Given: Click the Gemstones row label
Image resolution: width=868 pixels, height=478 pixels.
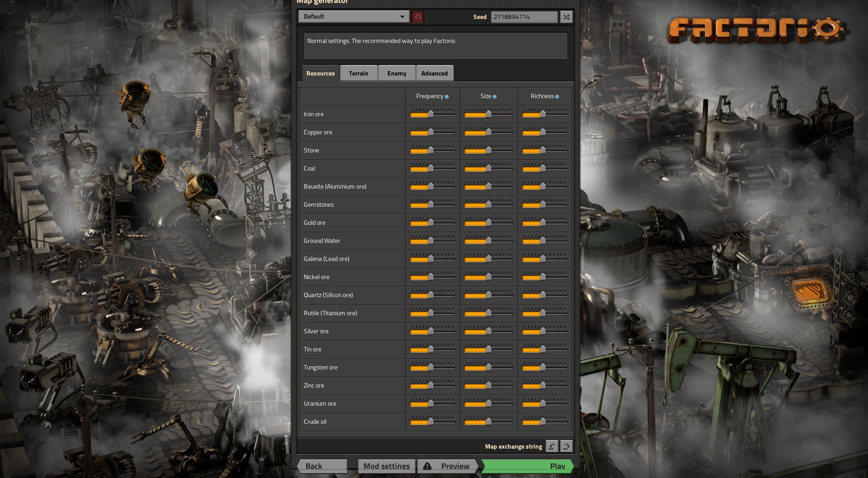Looking at the screenshot, I should pyautogui.click(x=319, y=205).
